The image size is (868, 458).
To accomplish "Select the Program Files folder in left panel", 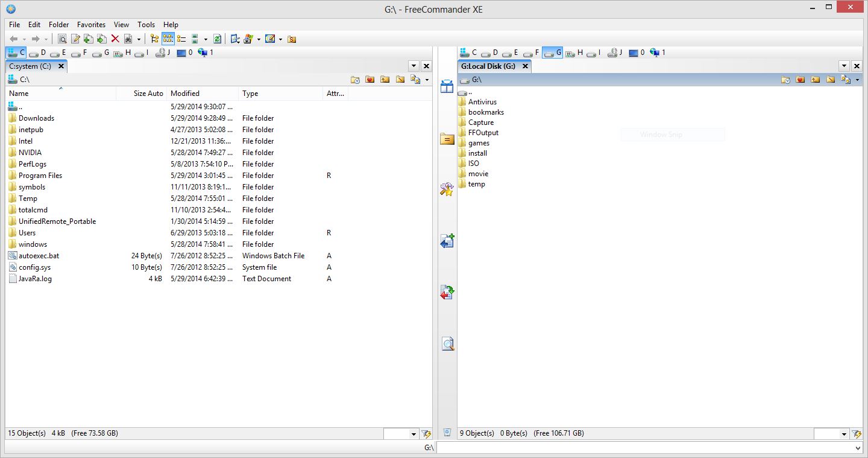I will (x=40, y=176).
